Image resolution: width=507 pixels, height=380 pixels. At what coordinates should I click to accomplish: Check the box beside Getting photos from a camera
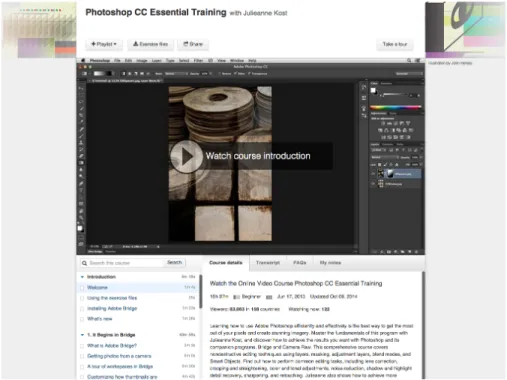click(82, 356)
